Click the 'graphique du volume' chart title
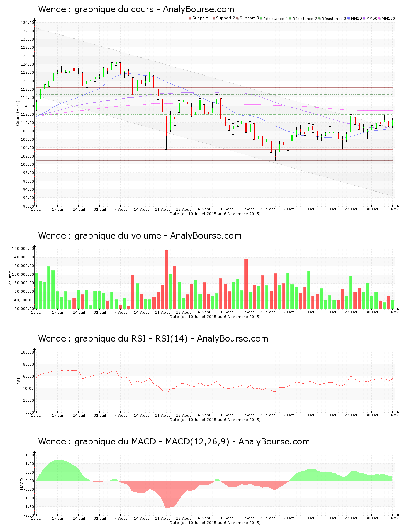Image resolution: width=412 pixels, height=532 pixels. pyautogui.click(x=140, y=236)
